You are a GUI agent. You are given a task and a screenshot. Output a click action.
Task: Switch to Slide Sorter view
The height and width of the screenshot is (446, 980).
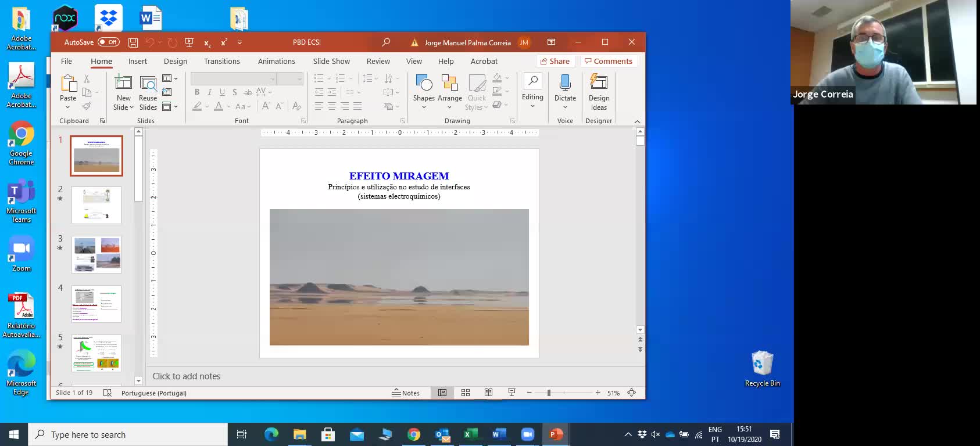(x=466, y=393)
